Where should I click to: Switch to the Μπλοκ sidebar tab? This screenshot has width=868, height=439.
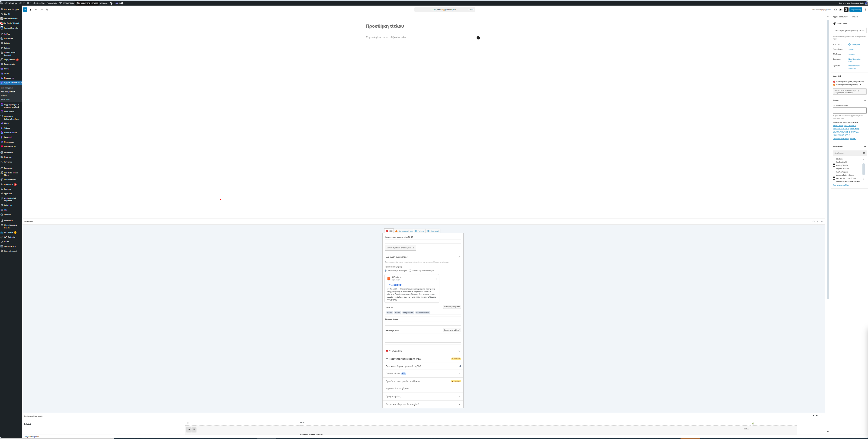click(855, 17)
